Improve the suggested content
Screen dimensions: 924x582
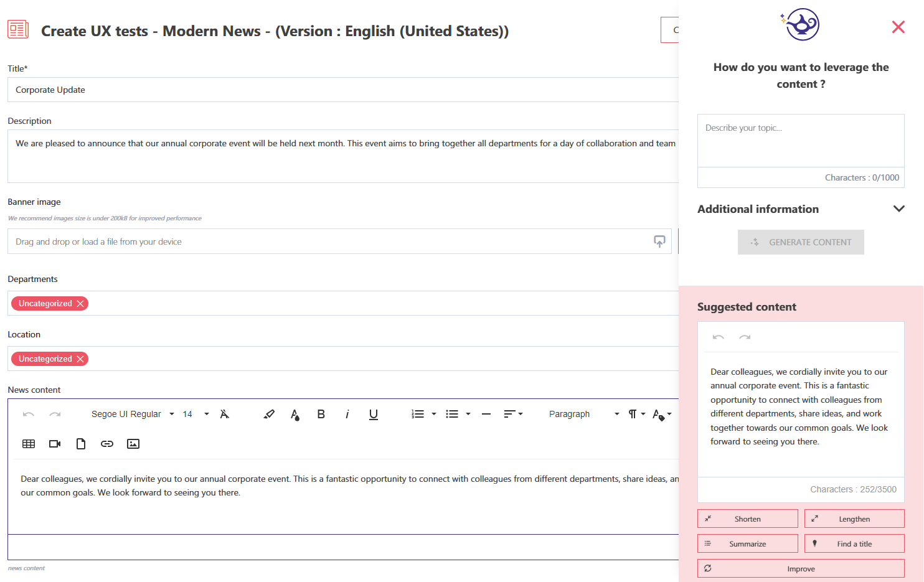(x=801, y=568)
